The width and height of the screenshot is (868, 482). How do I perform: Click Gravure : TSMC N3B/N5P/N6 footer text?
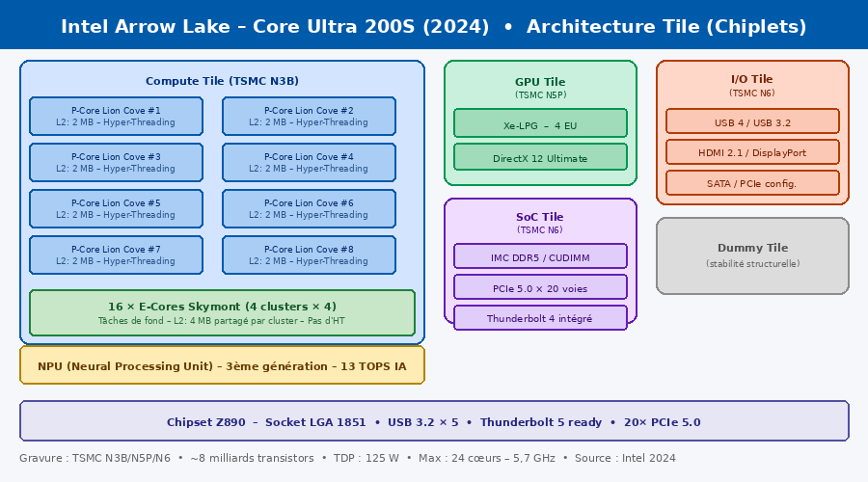pyautogui.click(x=95, y=458)
